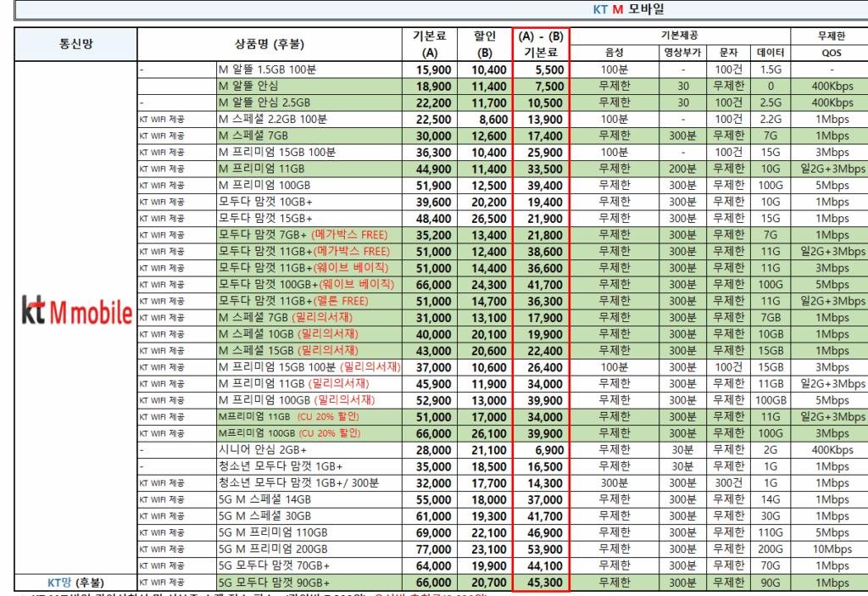868x596 pixels.
Task: Click the discount value '21,100'
Action: [x=489, y=450]
